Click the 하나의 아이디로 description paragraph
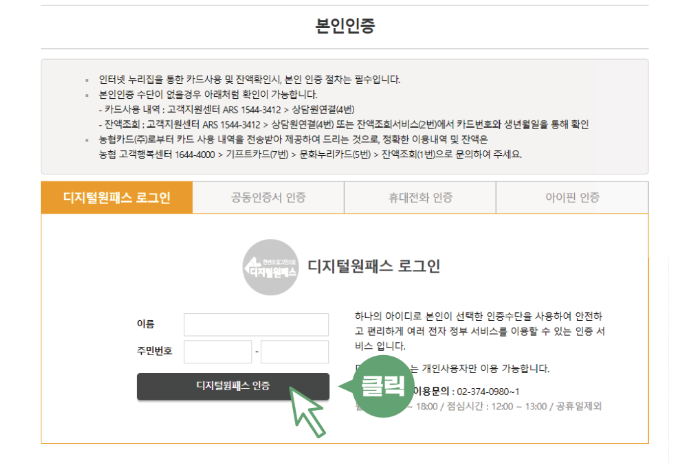 tap(480, 331)
